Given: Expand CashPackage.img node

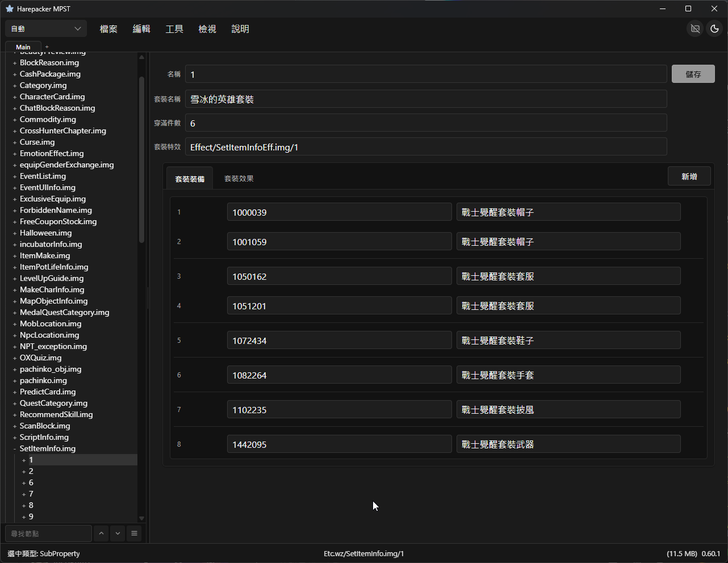Looking at the screenshot, I should pyautogui.click(x=15, y=74).
